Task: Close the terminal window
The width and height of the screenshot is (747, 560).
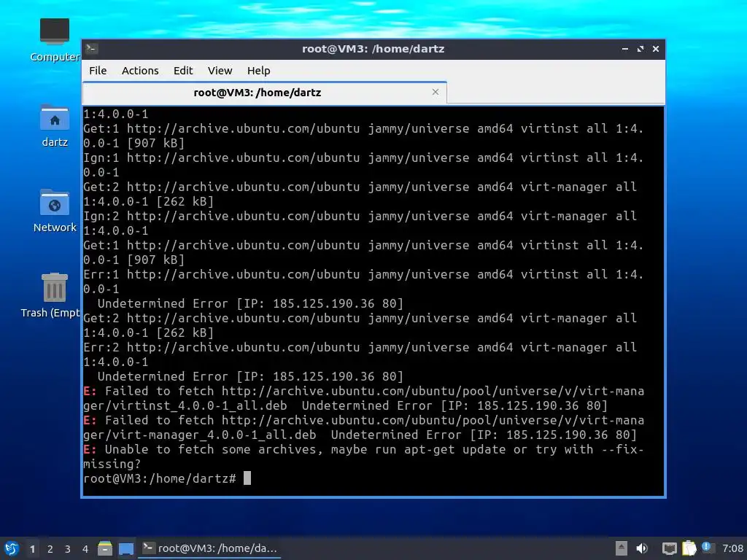Action: [x=656, y=49]
